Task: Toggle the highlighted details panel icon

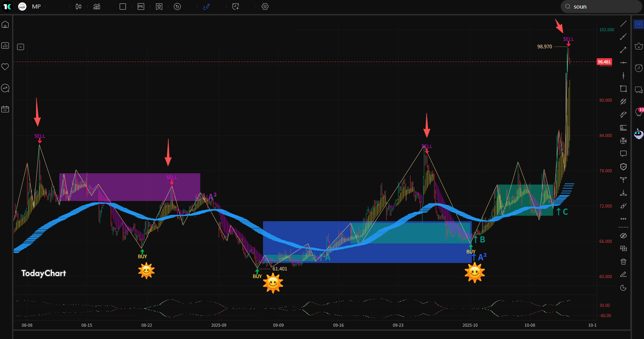Action: pos(639,24)
